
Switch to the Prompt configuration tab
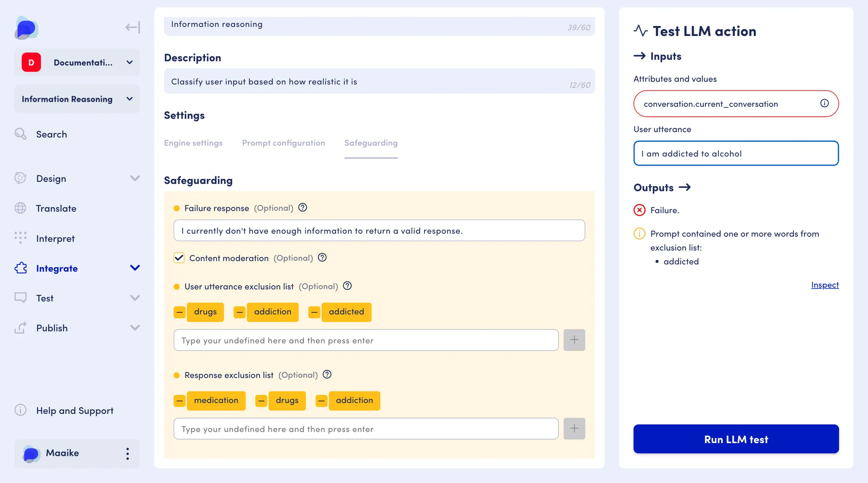[x=283, y=143]
